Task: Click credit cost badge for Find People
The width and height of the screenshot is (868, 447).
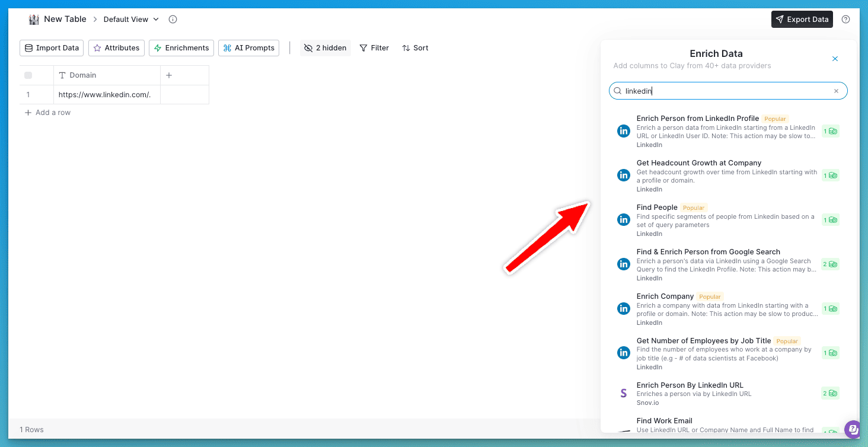Action: [x=830, y=220]
